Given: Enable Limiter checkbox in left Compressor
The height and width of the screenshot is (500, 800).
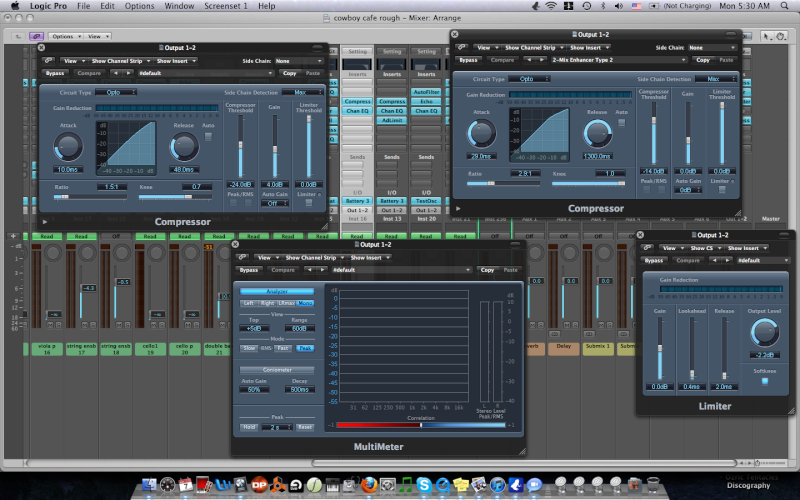Looking at the screenshot, I should tap(309, 203).
